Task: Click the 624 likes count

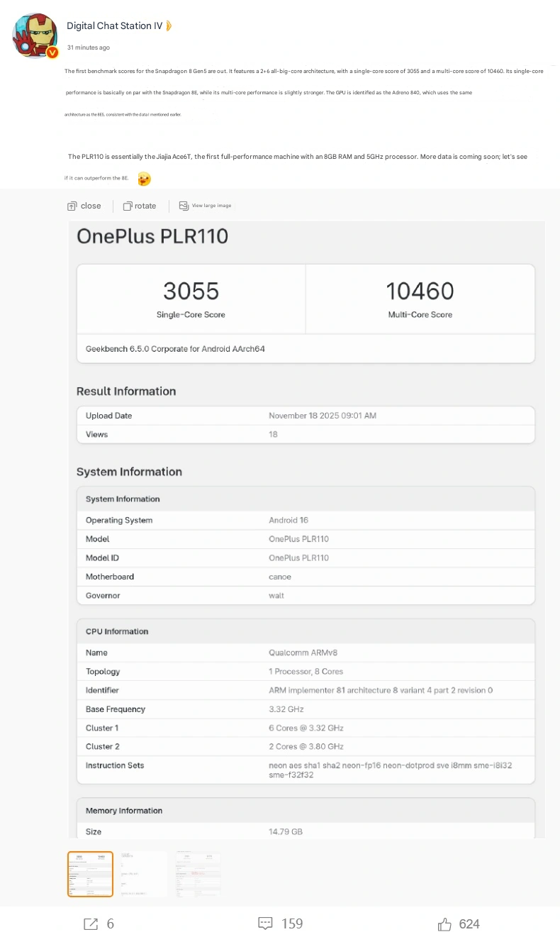Action: point(469,923)
